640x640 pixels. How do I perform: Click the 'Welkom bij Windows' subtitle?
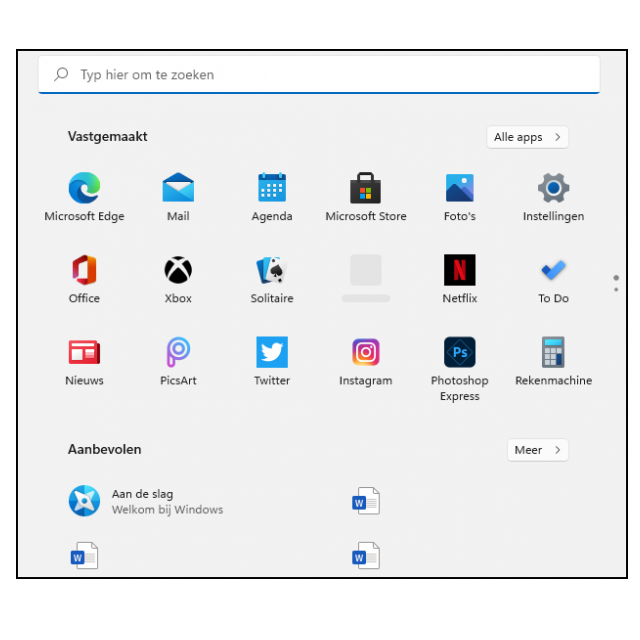tap(167, 510)
